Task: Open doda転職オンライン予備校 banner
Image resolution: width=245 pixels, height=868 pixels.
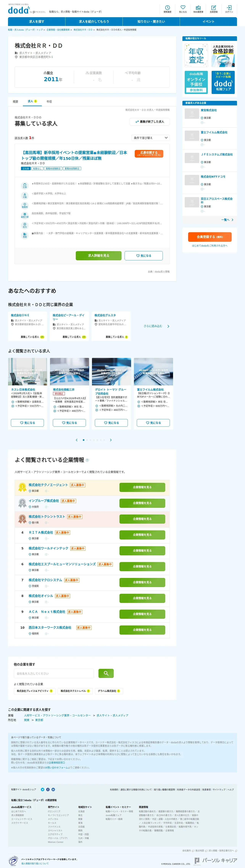Action: [196, 82]
